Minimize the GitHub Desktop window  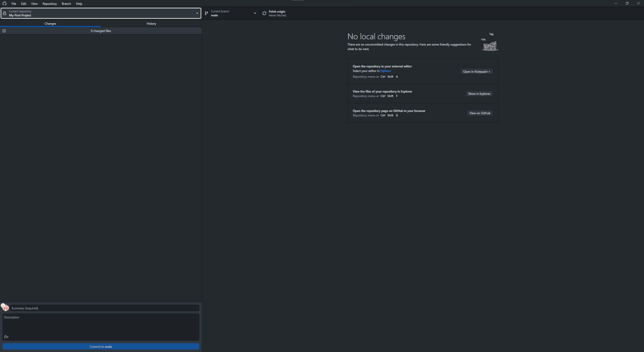pos(615,3)
